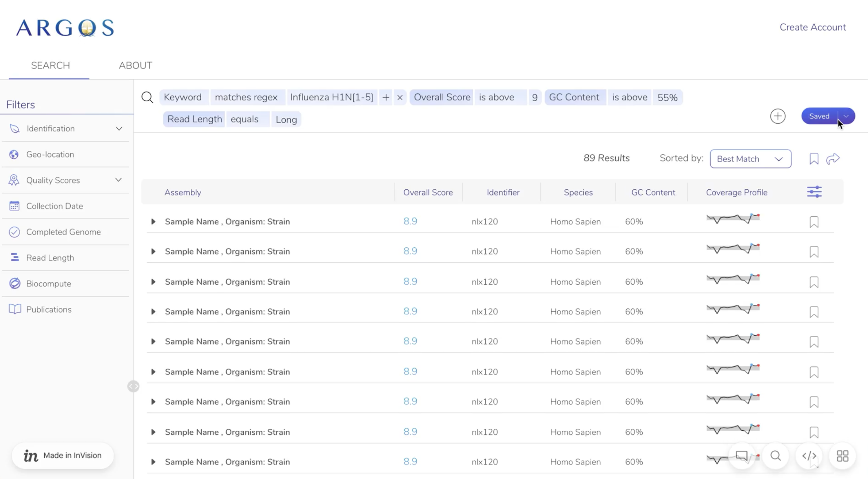
Task: Expand the first Sample Name result row
Action: point(153,222)
